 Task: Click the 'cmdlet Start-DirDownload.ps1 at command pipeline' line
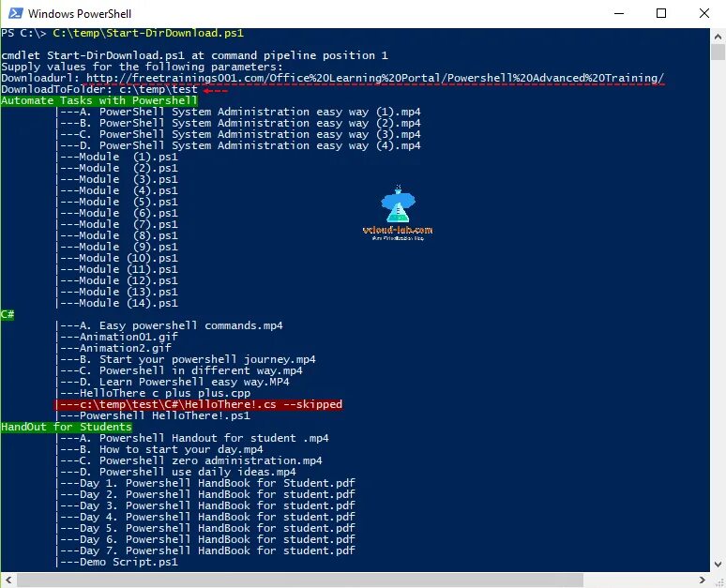coord(194,55)
